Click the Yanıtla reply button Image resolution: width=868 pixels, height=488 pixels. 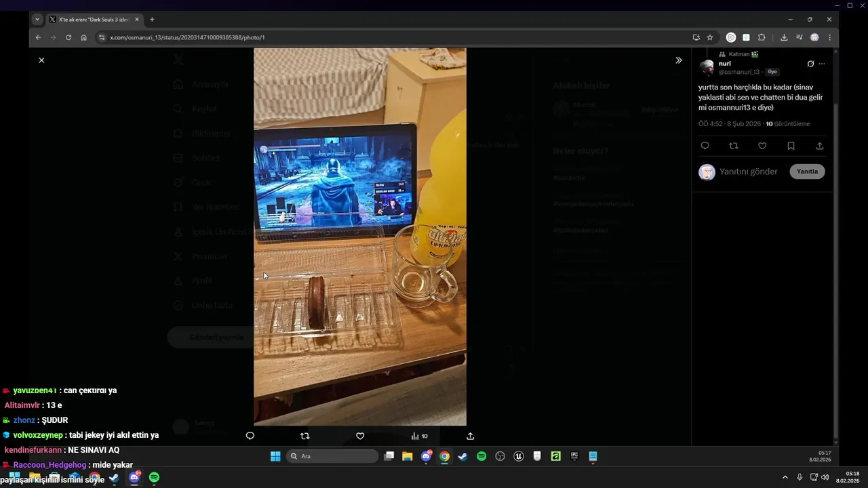point(807,171)
